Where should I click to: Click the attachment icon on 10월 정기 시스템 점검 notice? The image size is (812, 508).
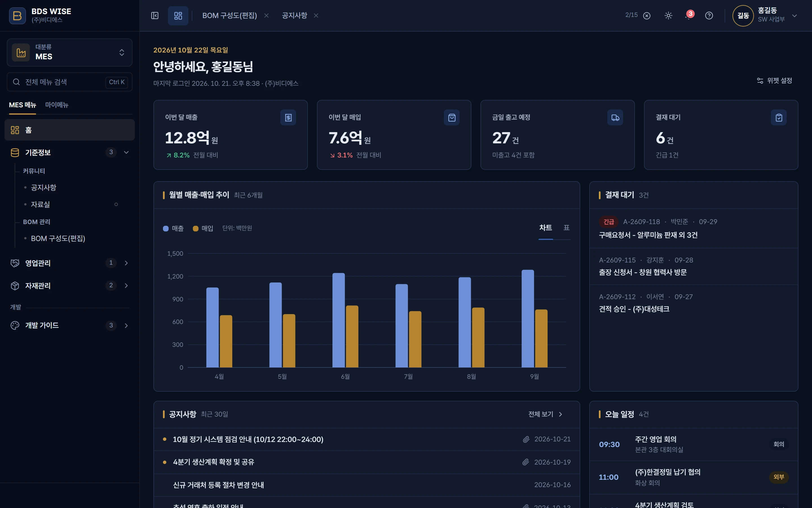coord(526,439)
